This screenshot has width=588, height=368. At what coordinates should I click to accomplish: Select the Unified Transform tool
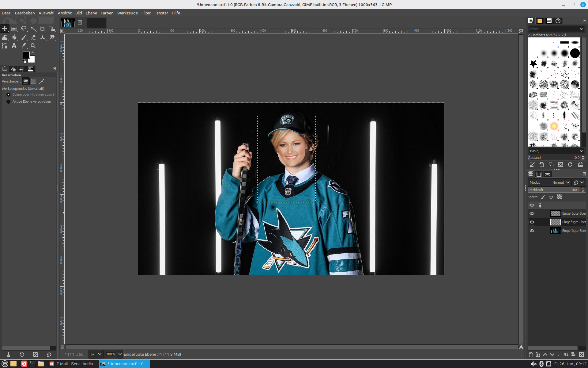click(52, 29)
